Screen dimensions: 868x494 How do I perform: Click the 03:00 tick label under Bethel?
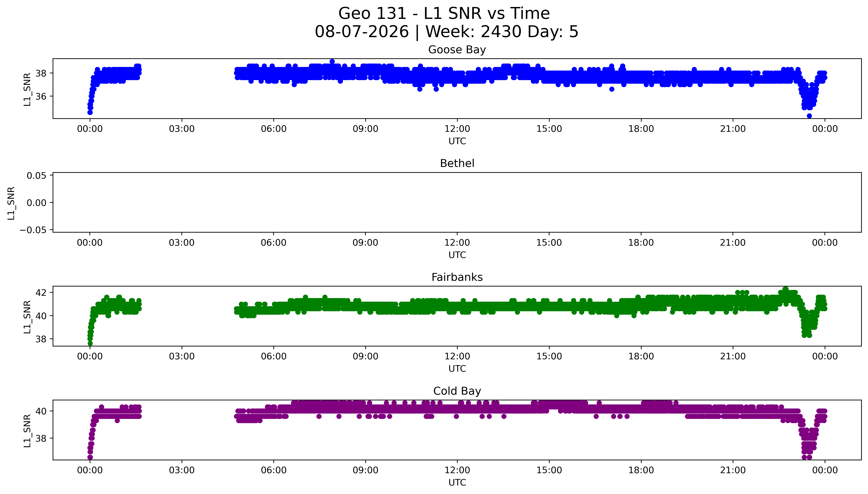pos(182,243)
